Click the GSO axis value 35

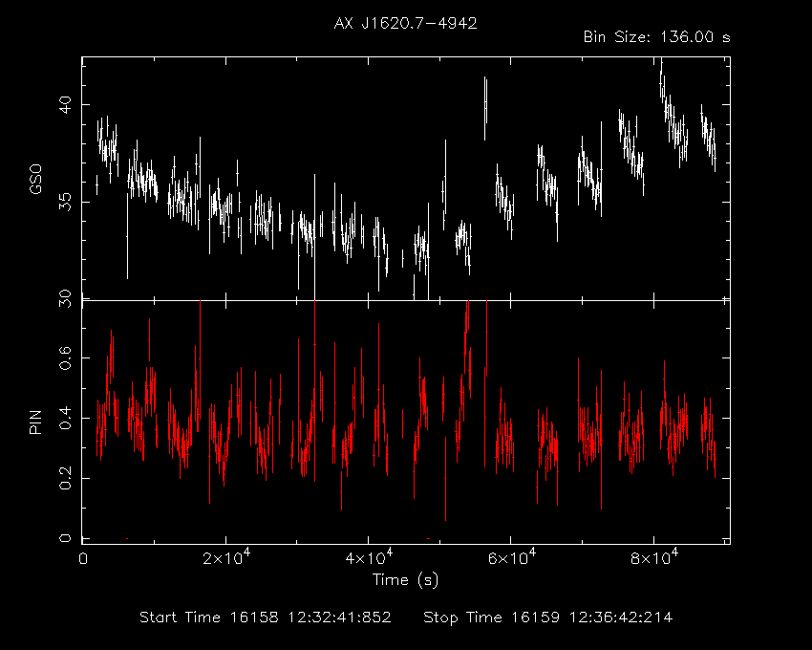point(66,202)
